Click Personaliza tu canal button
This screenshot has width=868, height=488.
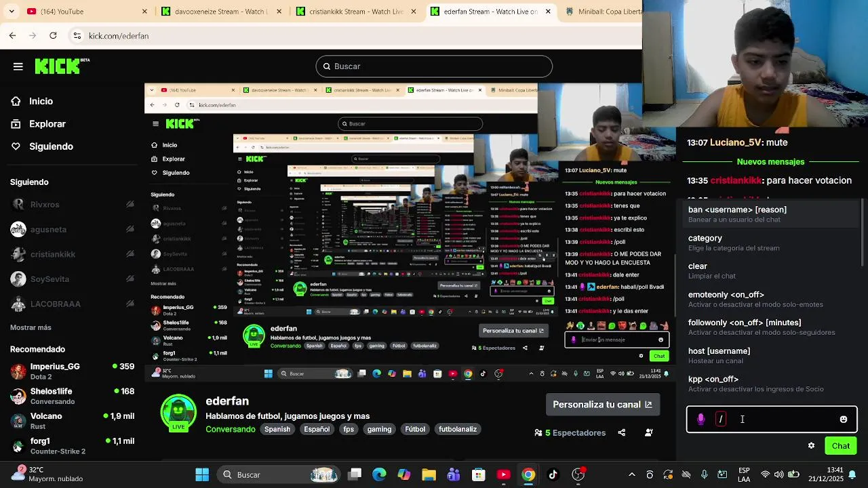(602, 405)
